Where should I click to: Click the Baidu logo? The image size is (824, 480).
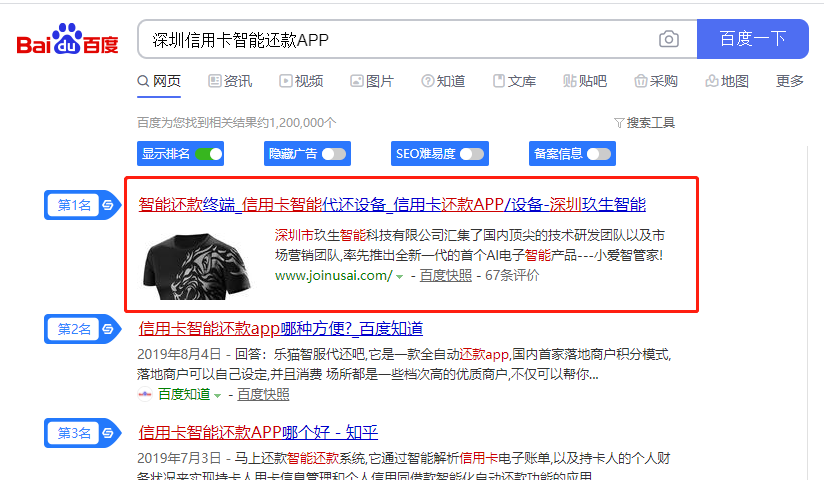click(68, 39)
